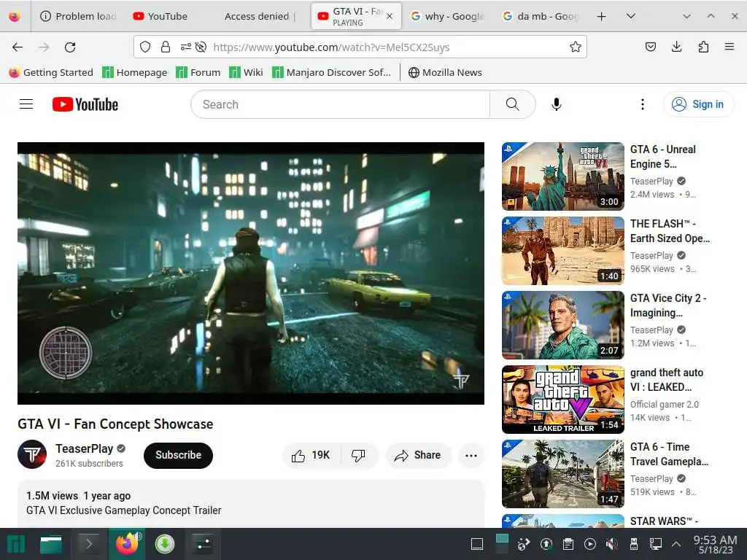Go back to the previous page
This screenshot has width=747, height=560.
click(x=18, y=47)
